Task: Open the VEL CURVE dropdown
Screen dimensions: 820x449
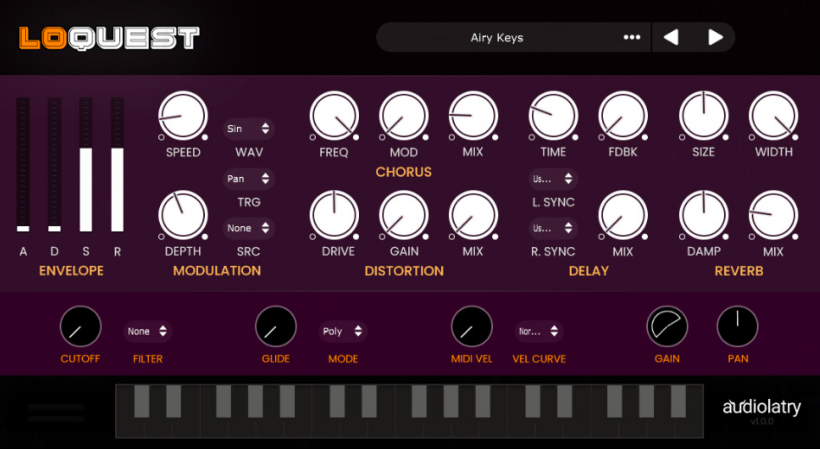Action: [538, 331]
